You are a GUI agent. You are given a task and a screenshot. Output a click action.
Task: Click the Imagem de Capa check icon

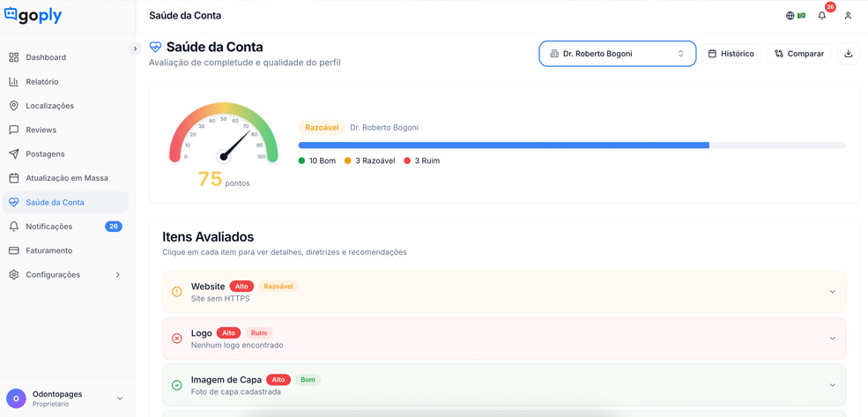177,385
